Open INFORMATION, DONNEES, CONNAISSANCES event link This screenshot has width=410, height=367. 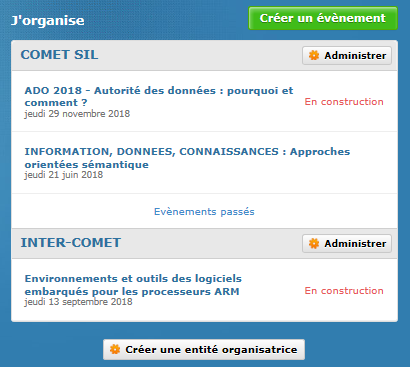(x=187, y=158)
